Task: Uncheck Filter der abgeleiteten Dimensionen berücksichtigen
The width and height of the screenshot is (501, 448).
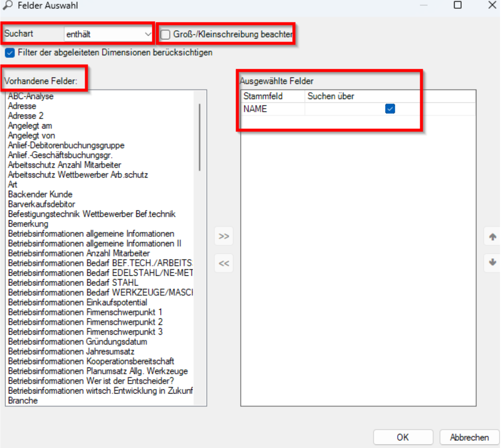Action: 10,53
